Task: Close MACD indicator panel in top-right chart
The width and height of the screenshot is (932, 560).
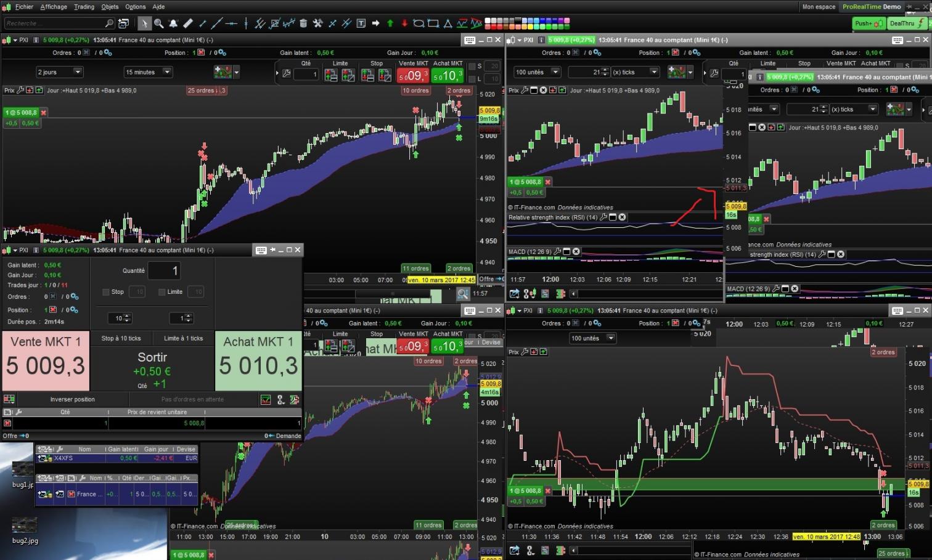Action: (576, 251)
